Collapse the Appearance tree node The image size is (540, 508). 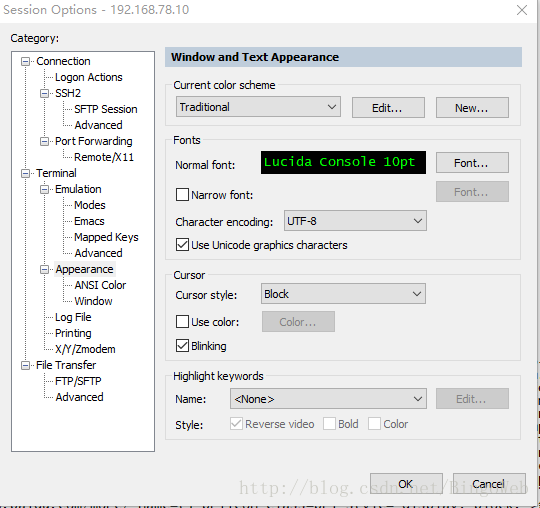point(44,269)
